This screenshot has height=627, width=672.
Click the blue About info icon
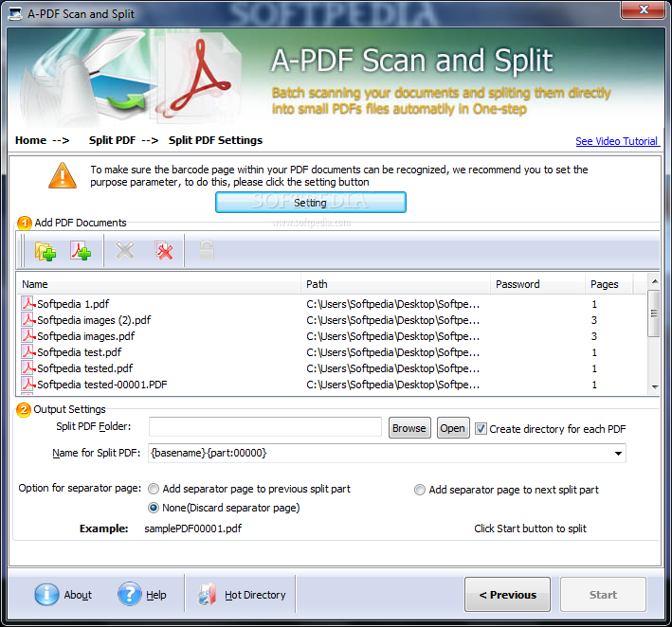pos(46,595)
